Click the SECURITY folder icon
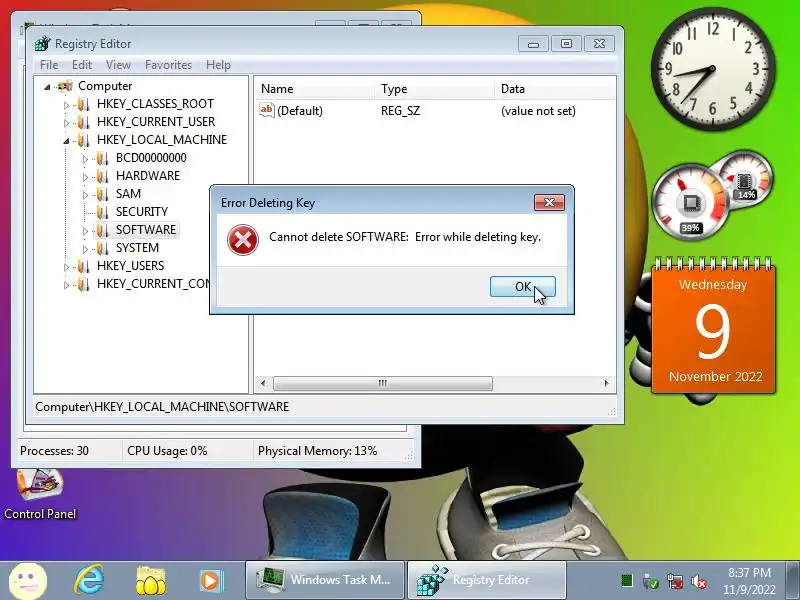The height and width of the screenshot is (600, 800). pyautogui.click(x=103, y=212)
